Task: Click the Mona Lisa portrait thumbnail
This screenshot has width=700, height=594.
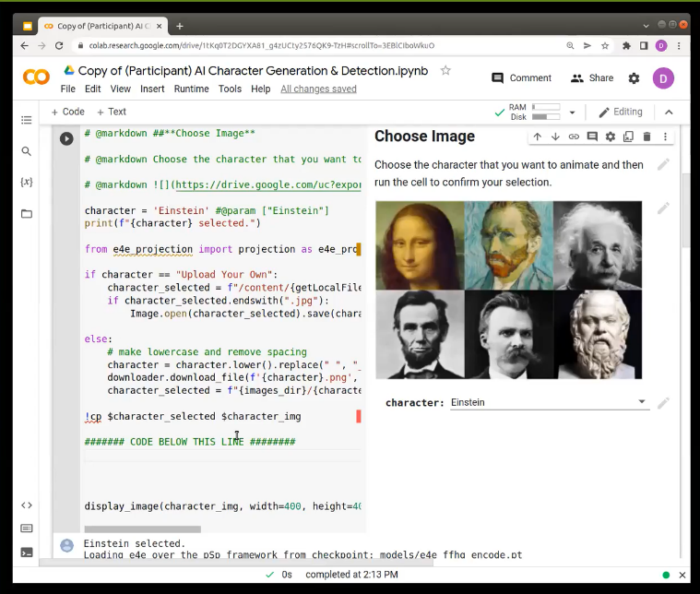Action: (420, 245)
